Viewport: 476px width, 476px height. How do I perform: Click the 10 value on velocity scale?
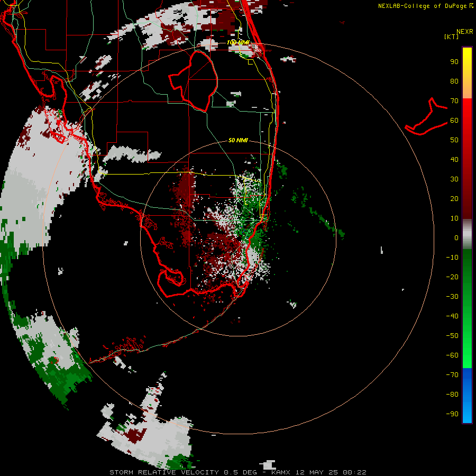click(x=454, y=218)
